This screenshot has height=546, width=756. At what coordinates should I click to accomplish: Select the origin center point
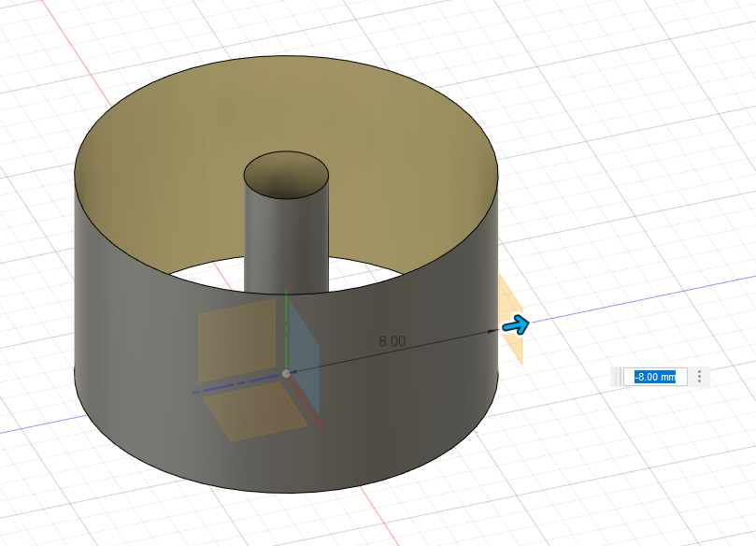(x=286, y=374)
